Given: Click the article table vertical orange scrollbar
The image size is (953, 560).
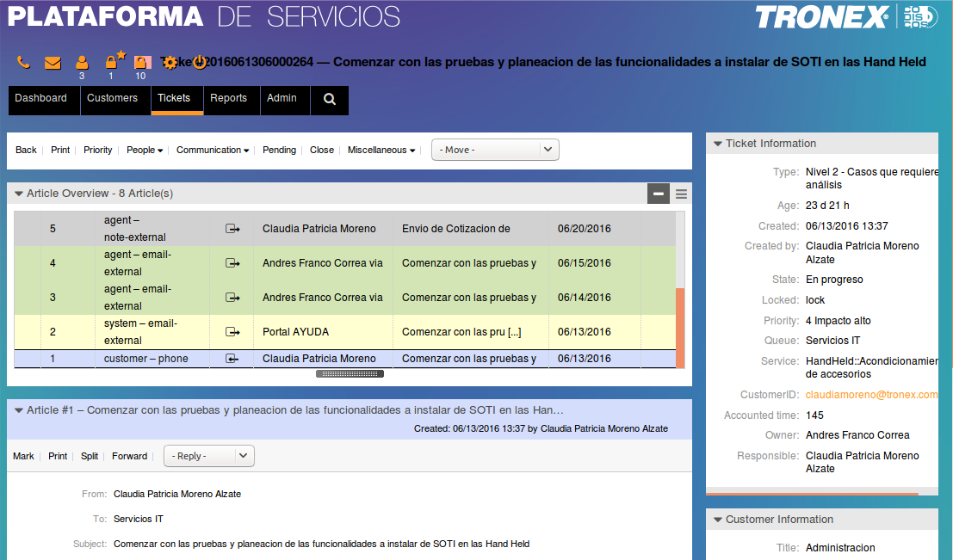Looking at the screenshot, I should pyautogui.click(x=680, y=328).
